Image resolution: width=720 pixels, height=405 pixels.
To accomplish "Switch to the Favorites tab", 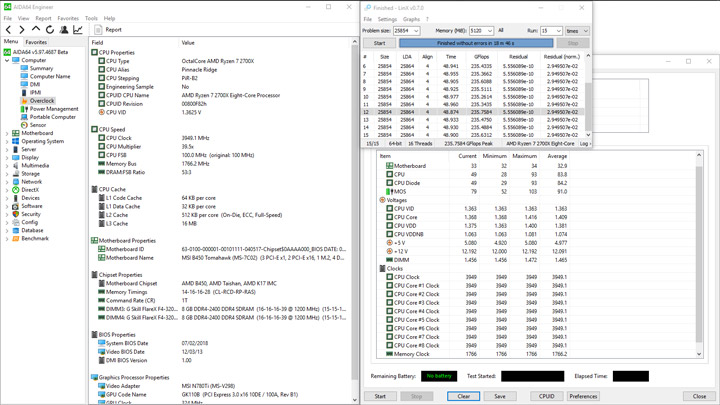I will 36,42.
